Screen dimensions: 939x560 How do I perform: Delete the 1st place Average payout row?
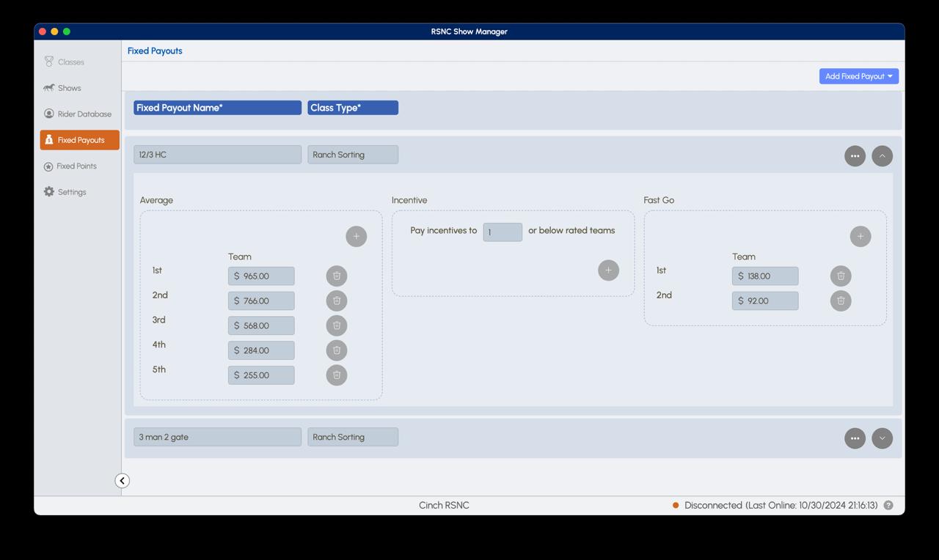(337, 276)
